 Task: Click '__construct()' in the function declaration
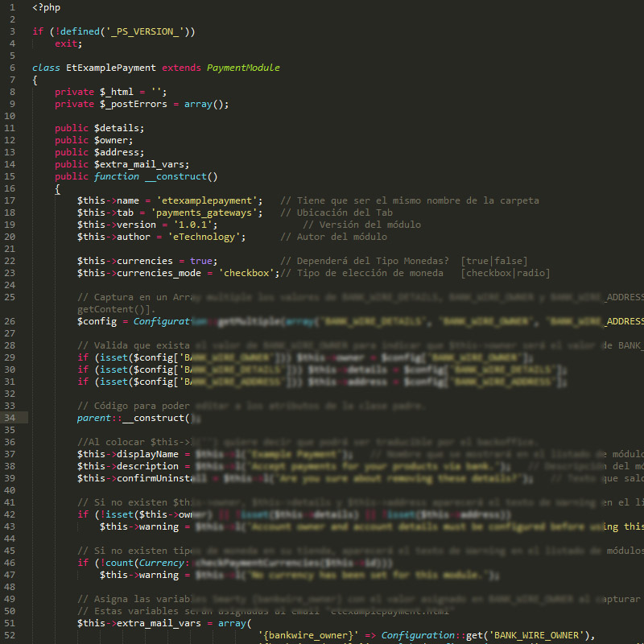pos(181,176)
